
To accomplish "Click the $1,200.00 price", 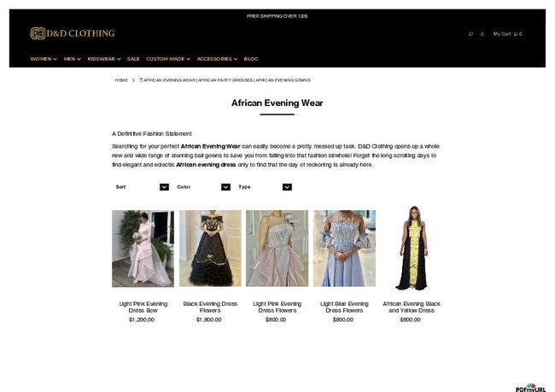I will 142,319.
